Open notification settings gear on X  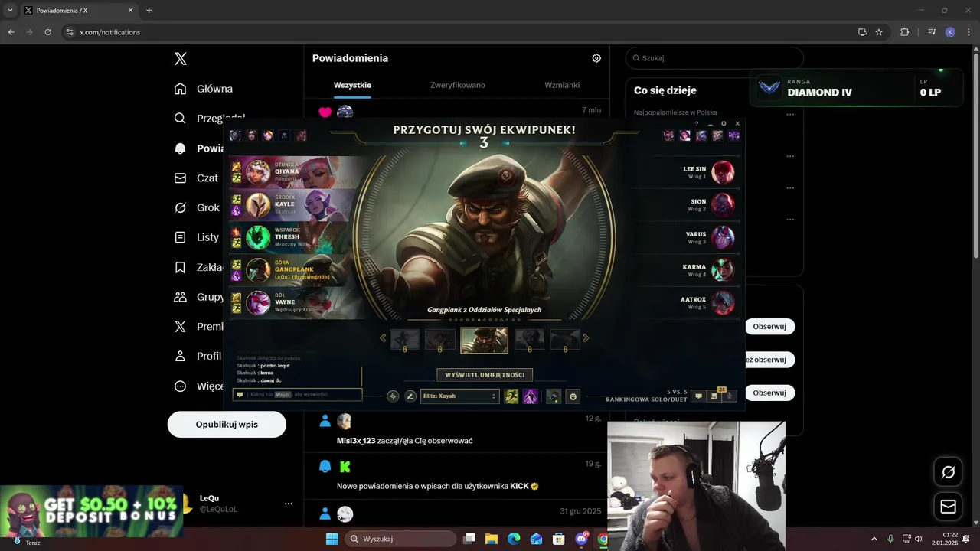click(596, 58)
